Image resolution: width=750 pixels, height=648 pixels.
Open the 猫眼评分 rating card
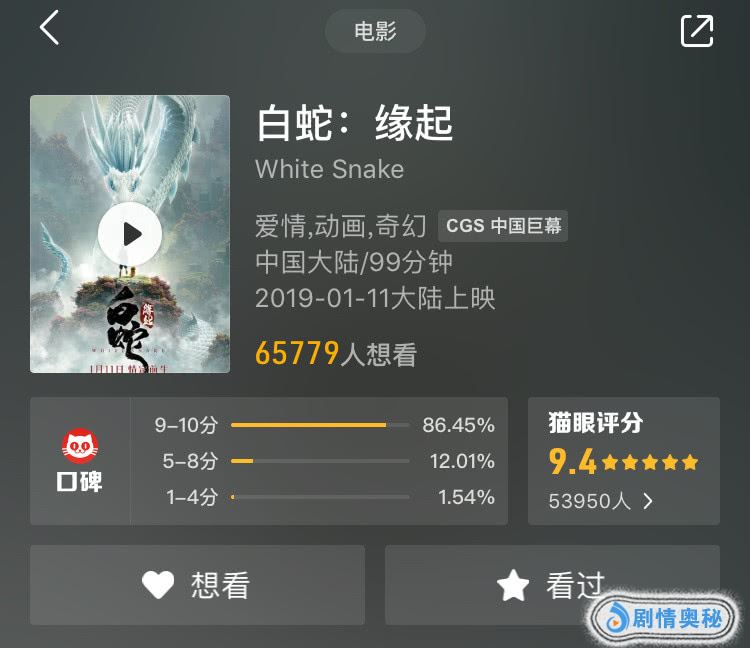tap(624, 461)
